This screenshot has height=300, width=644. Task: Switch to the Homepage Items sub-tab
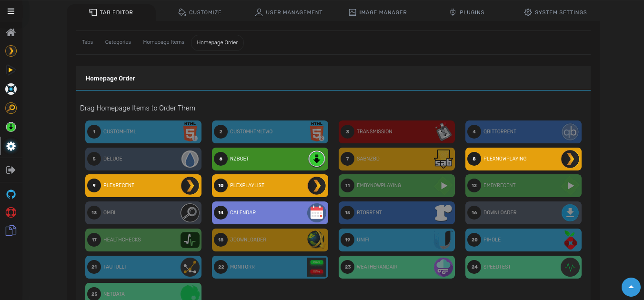click(x=163, y=42)
